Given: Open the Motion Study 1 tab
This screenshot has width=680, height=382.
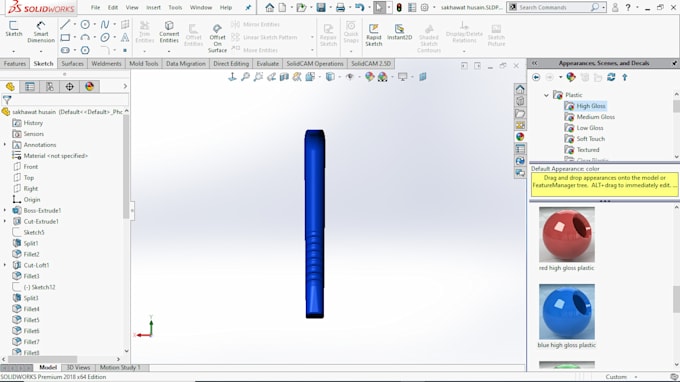Looking at the screenshot, I should pos(120,367).
